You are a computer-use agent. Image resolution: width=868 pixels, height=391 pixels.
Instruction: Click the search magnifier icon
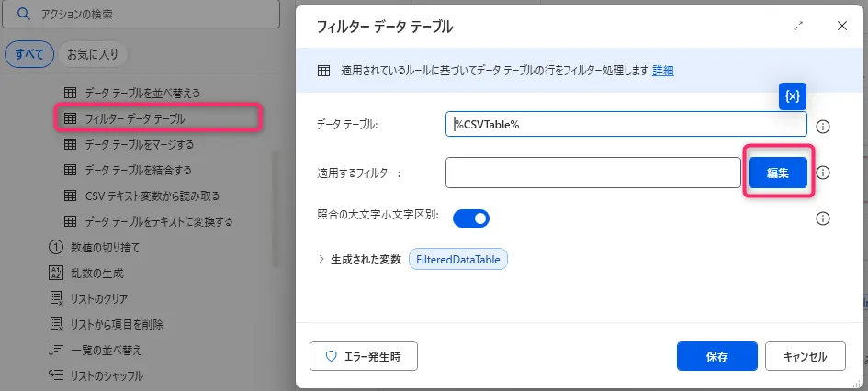point(23,15)
